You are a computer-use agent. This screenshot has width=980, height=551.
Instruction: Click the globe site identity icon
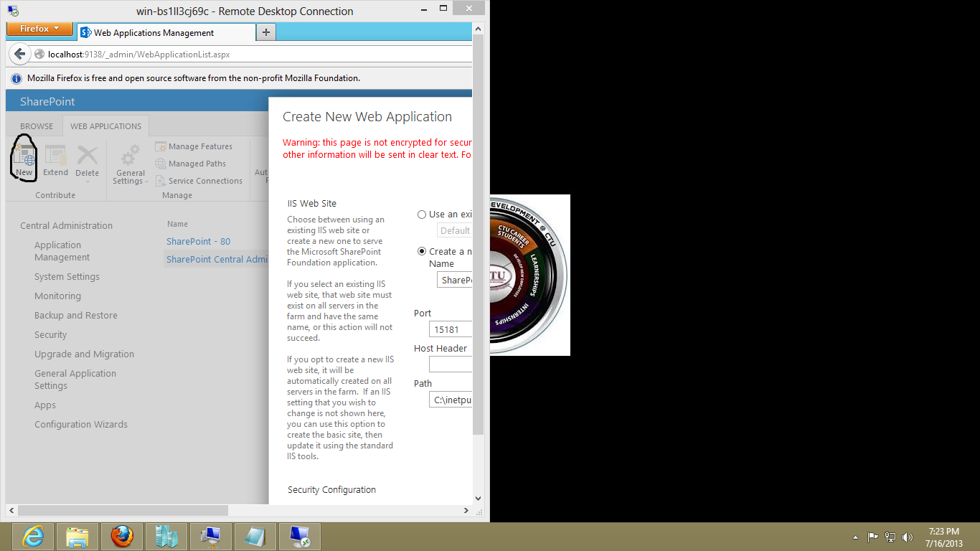(40, 55)
